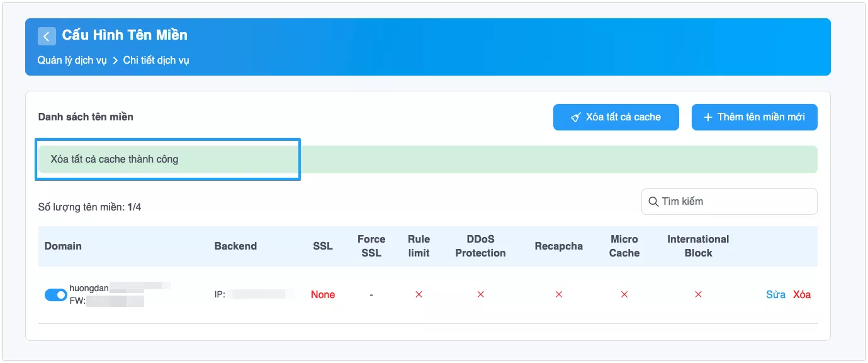Image resolution: width=868 pixels, height=363 pixels.
Task: Click the broom icon to clear all cache
Action: [x=575, y=117]
